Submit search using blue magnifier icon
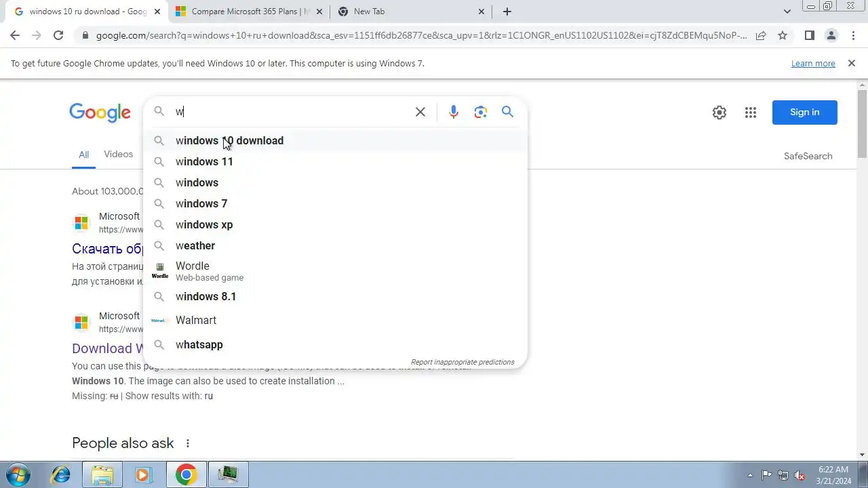The width and height of the screenshot is (868, 488). point(507,112)
